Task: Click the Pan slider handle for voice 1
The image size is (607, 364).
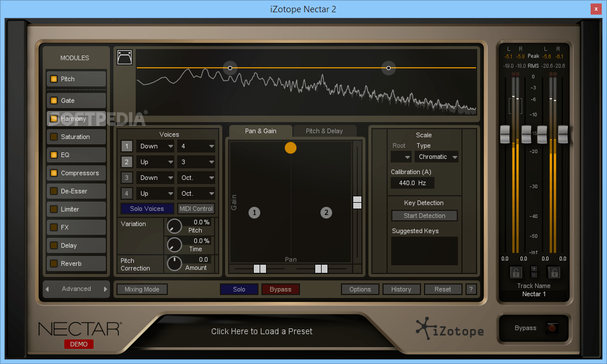Action: pos(259,269)
